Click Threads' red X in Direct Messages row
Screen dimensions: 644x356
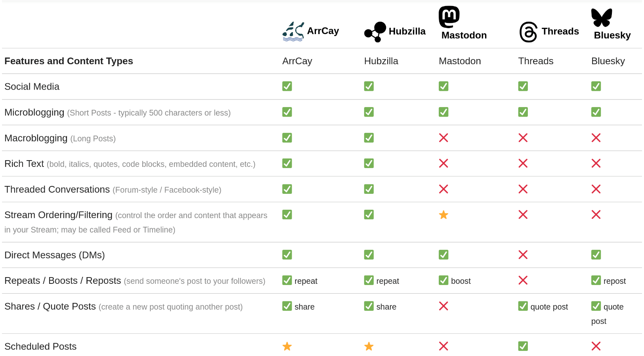[523, 255]
